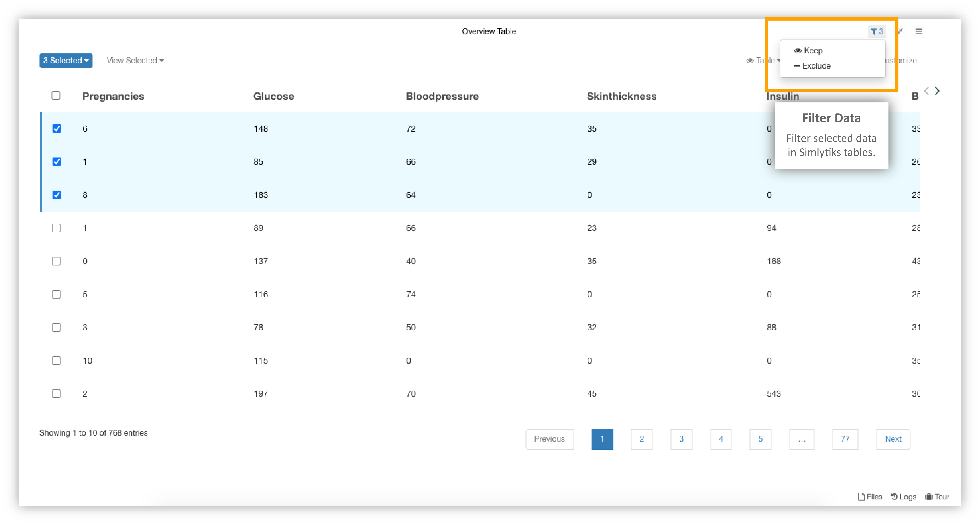Screen dimensions: 980x525
Task: Go to the Next page
Action: click(893, 439)
